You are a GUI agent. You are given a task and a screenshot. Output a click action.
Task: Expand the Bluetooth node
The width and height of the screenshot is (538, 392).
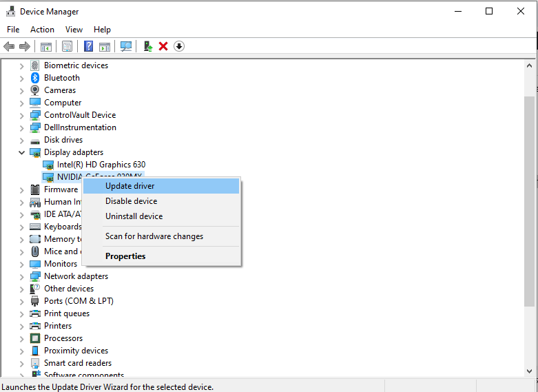point(21,79)
